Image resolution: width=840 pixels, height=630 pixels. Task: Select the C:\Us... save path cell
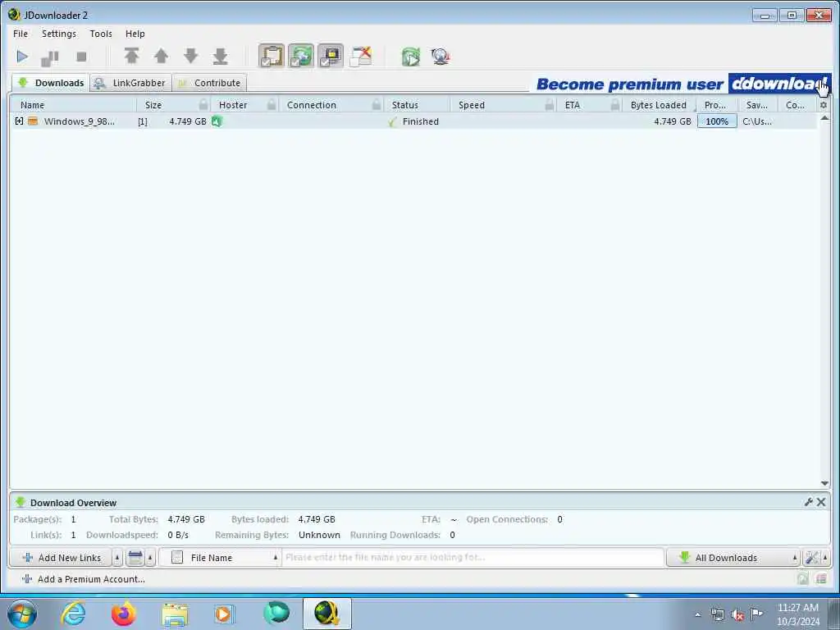[757, 121]
